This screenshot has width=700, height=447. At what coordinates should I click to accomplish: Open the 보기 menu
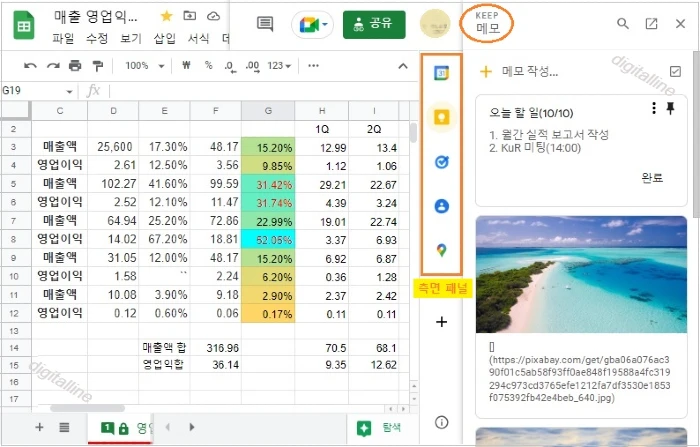click(x=131, y=38)
